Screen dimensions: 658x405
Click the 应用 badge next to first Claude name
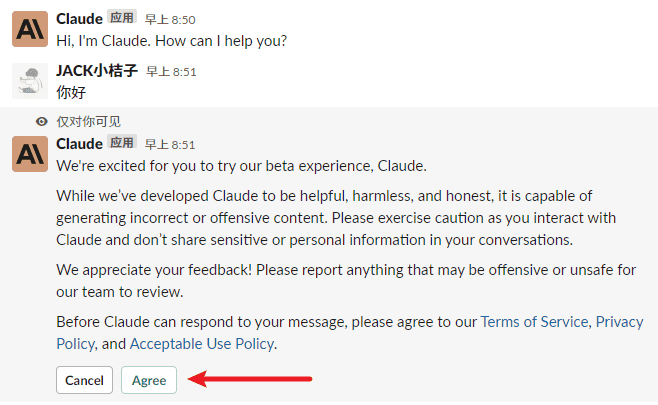(122, 18)
